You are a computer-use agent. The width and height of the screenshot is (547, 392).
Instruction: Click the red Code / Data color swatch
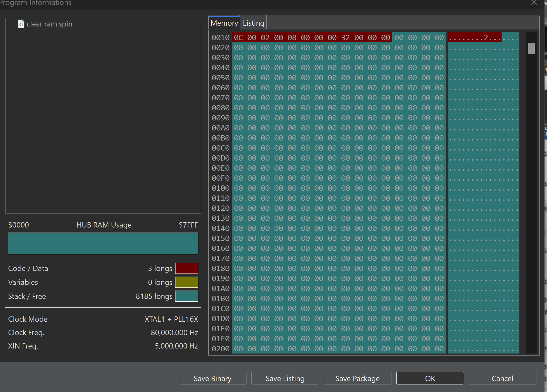coord(187,268)
